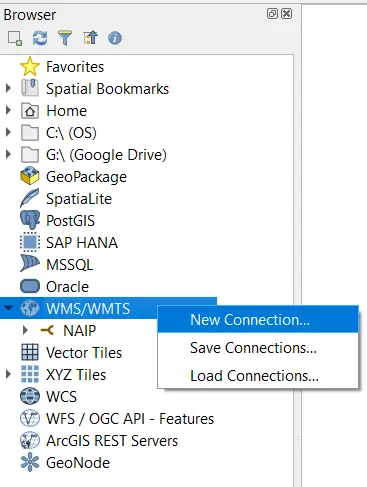
Task: Click the SAP HANA icon
Action: 30,242
